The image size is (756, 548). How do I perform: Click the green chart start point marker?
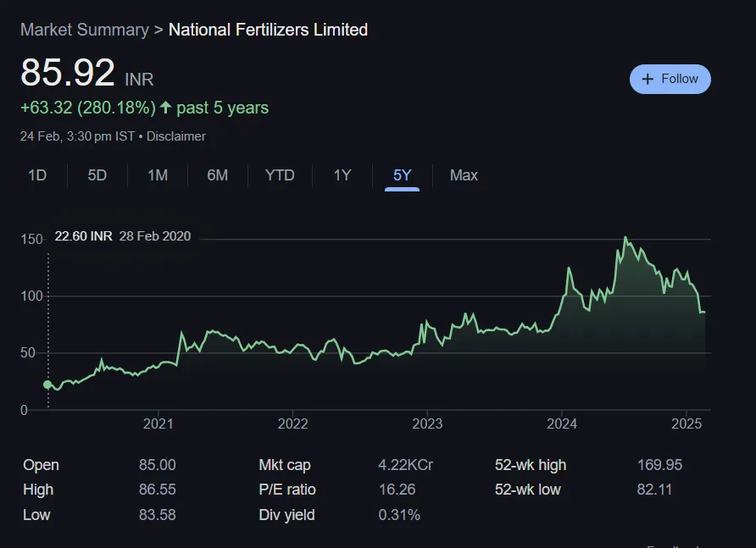pyautogui.click(x=47, y=385)
